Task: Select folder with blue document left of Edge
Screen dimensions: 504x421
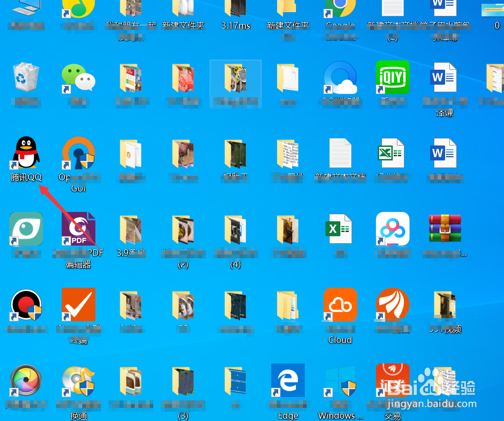Action: [236, 381]
